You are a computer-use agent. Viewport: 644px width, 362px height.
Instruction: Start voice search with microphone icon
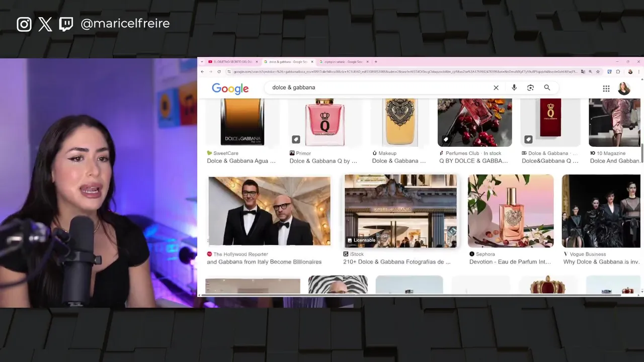pos(514,87)
